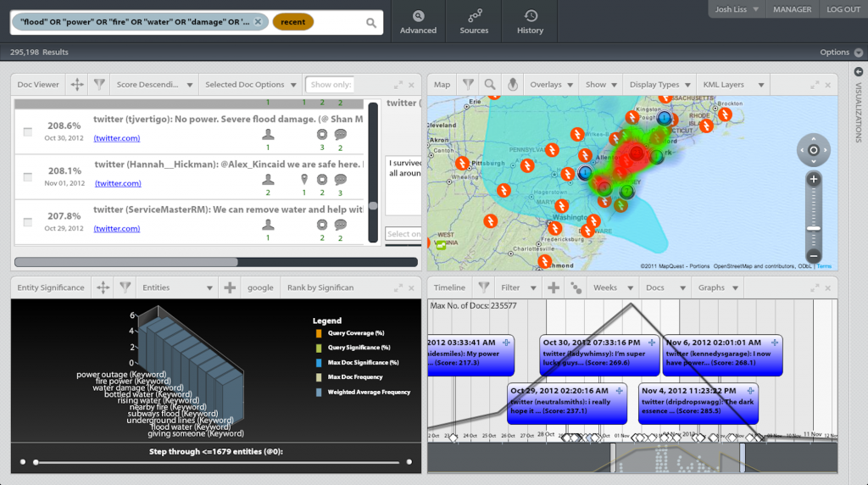Open the Map Show dropdown

pyautogui.click(x=601, y=85)
